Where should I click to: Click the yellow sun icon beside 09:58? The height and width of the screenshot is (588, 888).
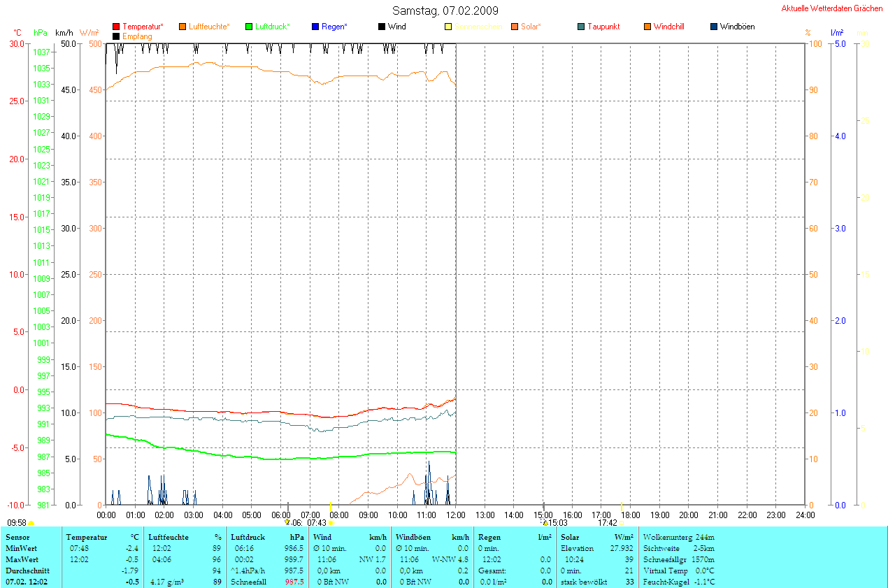pos(31,523)
